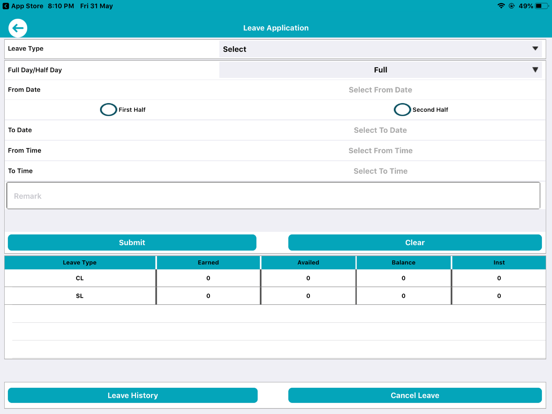
Task: Tap the back arrow icon
Action: tap(18, 28)
